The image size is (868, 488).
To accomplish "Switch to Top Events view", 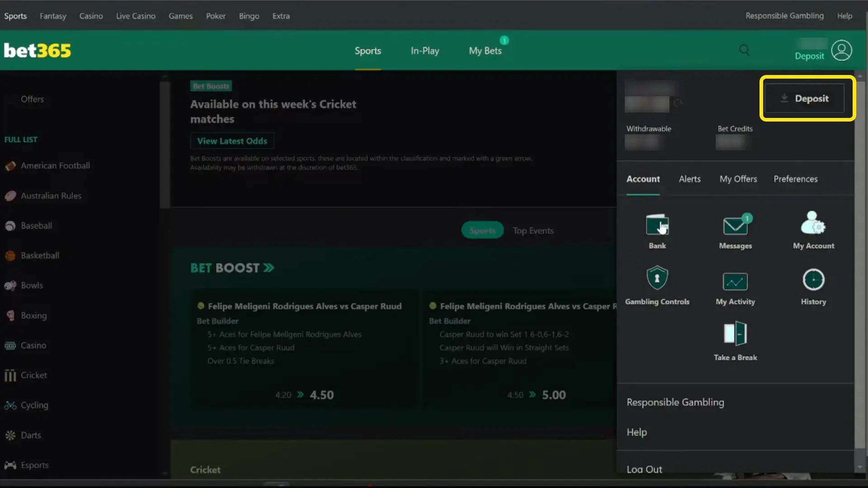I will tap(533, 230).
